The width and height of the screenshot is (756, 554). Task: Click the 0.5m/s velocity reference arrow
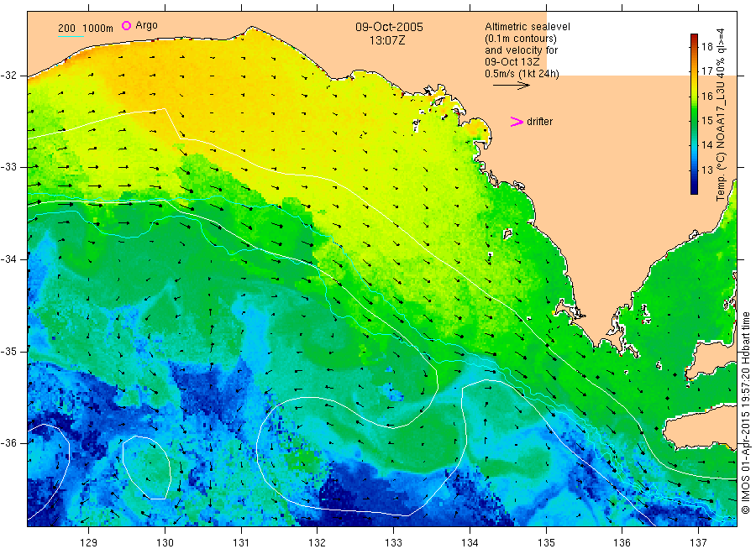pyautogui.click(x=512, y=86)
